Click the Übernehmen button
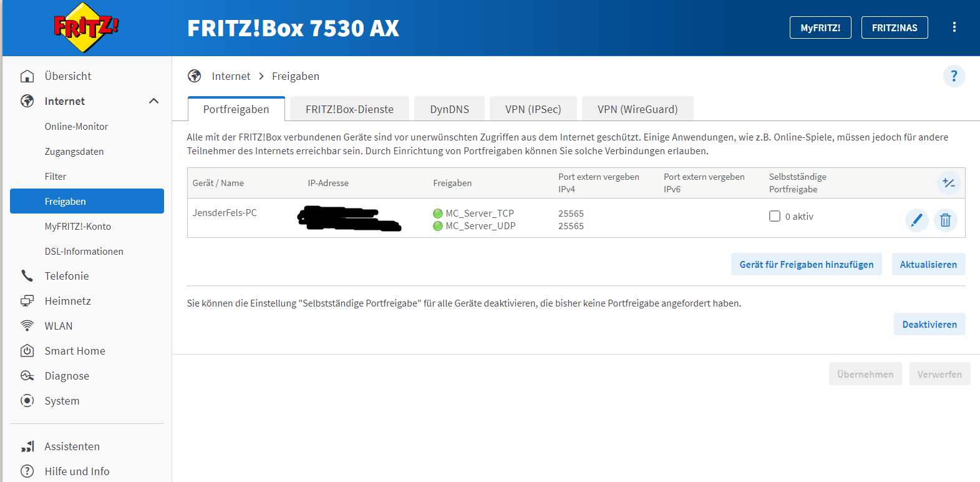Screen dimensions: 980x482 tap(865, 374)
